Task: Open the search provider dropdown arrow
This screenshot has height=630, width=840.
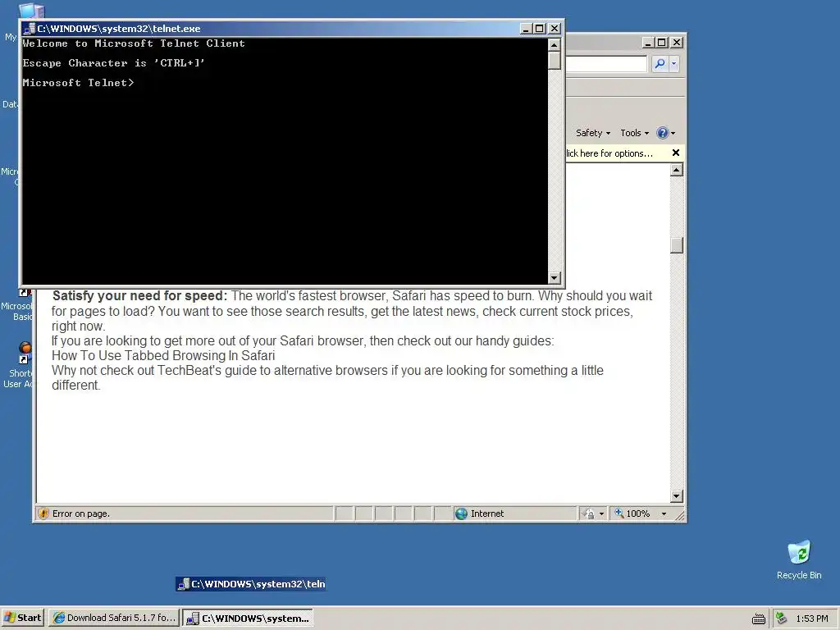Action: 673,64
